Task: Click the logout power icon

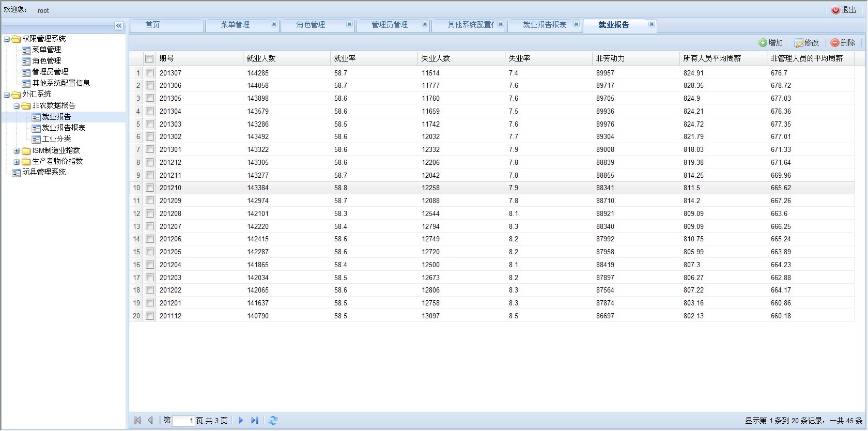Action: pyautogui.click(x=835, y=10)
